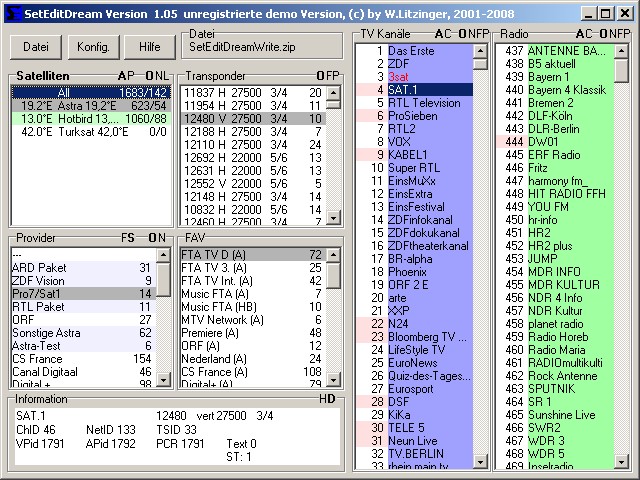
Task: Select radio station HIT RADIO FFH
Action: click(x=555, y=194)
